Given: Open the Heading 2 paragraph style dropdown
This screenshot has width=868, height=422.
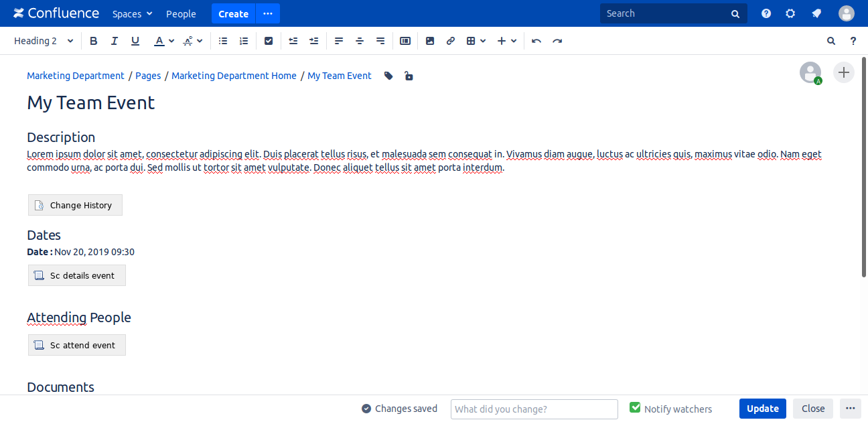Looking at the screenshot, I should [x=44, y=41].
